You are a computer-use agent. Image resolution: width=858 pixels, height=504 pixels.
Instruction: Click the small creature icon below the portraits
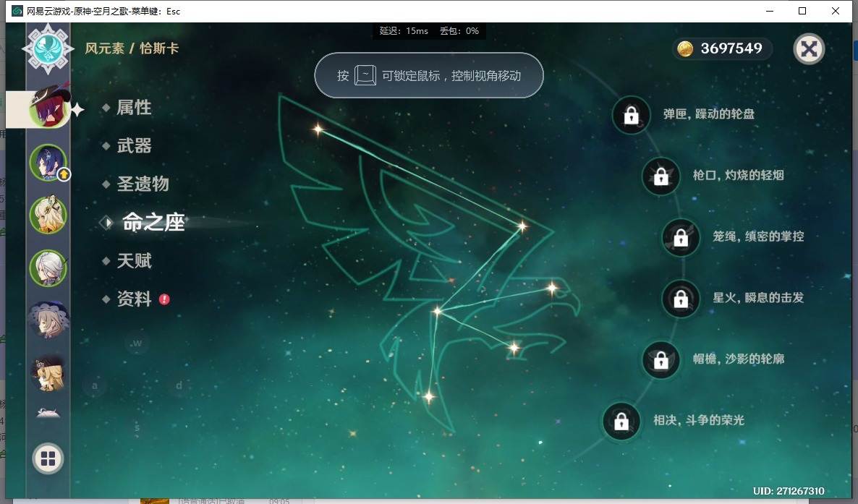(48, 413)
